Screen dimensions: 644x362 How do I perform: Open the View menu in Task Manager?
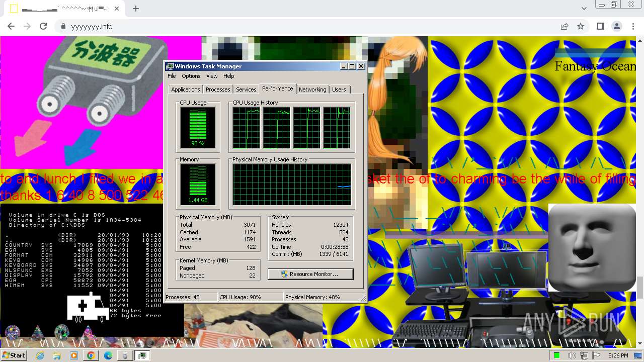(x=212, y=76)
